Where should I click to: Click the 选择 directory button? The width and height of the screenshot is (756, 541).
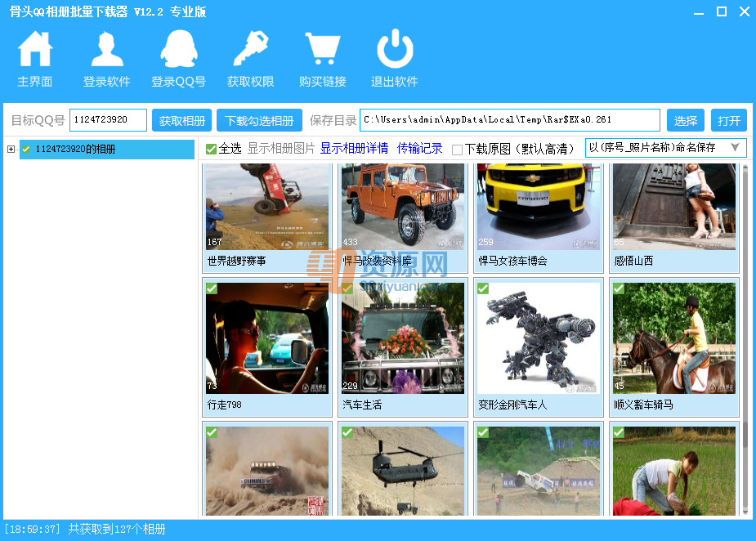[x=686, y=121]
